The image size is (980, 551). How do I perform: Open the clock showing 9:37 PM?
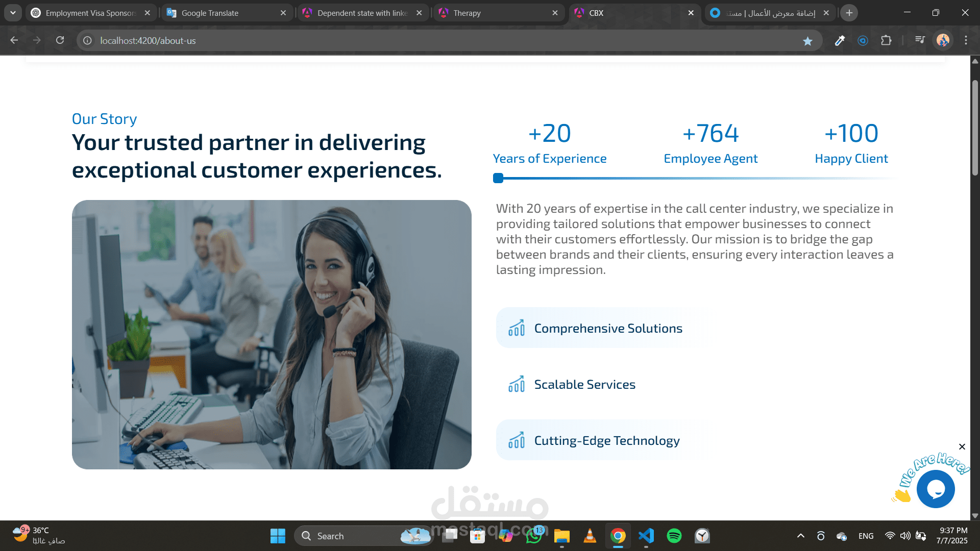tap(952, 536)
